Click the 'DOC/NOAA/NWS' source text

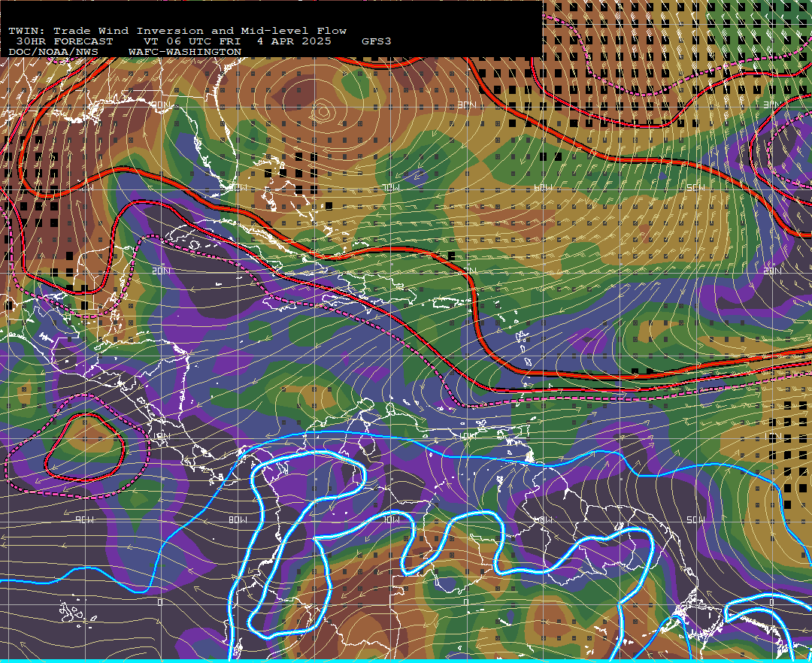pos(53,53)
